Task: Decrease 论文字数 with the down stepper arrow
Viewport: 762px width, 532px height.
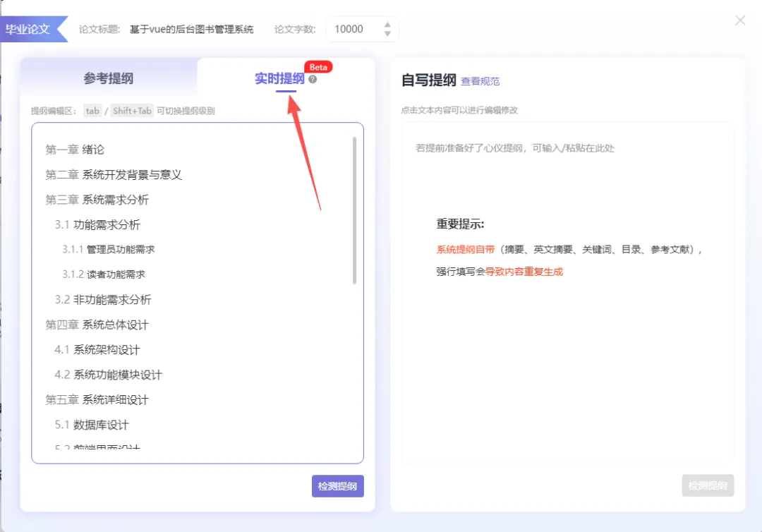Action: coord(387,33)
